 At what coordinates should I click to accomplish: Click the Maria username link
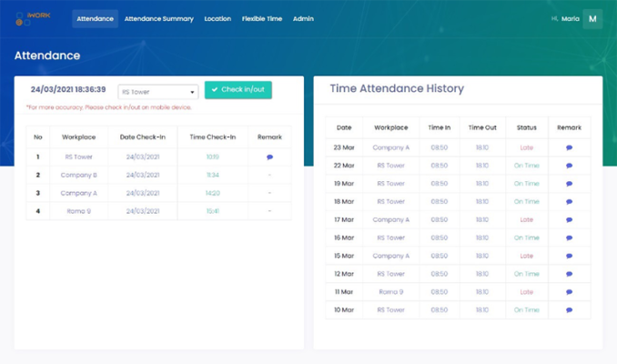571,18
